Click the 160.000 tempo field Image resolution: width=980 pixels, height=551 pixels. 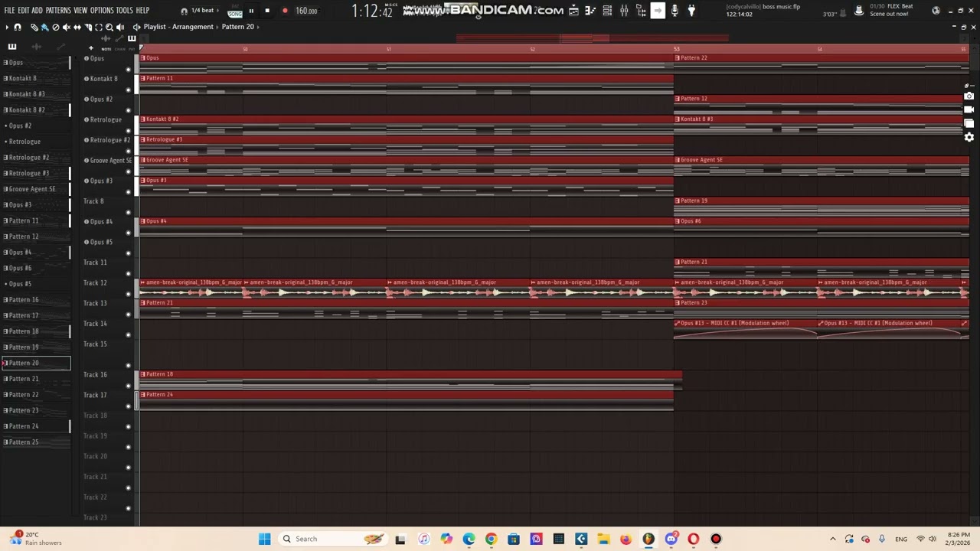pyautogui.click(x=306, y=11)
